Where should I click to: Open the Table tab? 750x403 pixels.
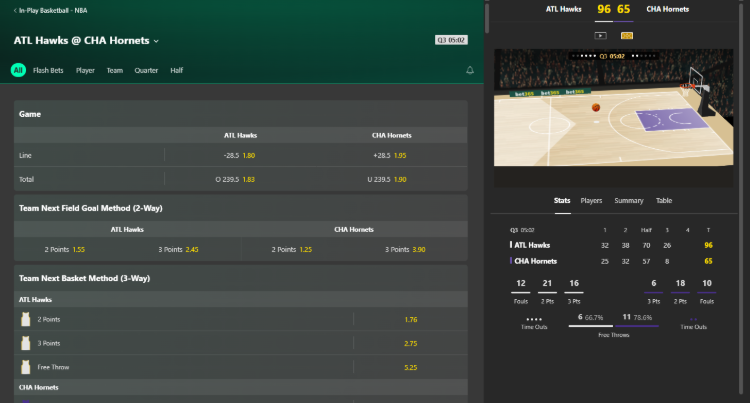click(664, 201)
